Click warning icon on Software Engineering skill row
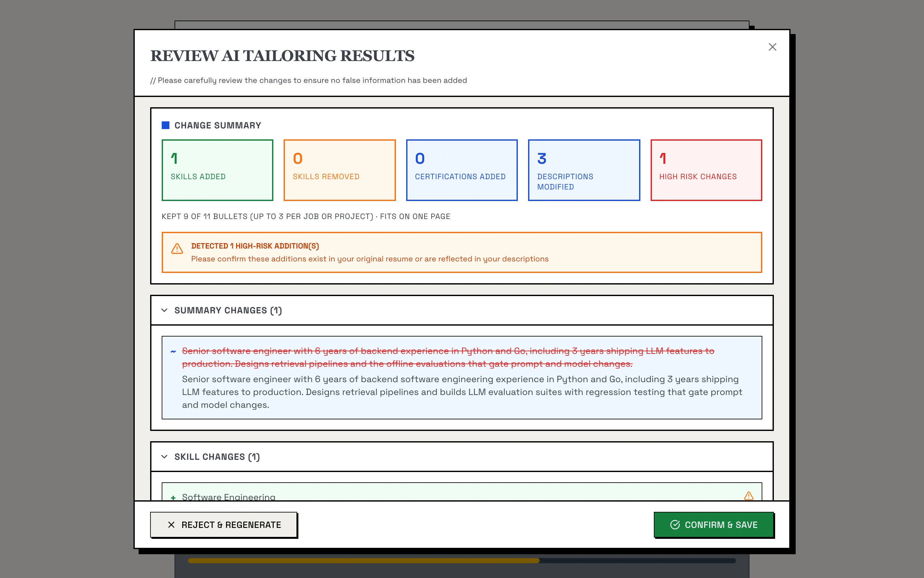Screen dimensions: 924x578 click(x=749, y=496)
